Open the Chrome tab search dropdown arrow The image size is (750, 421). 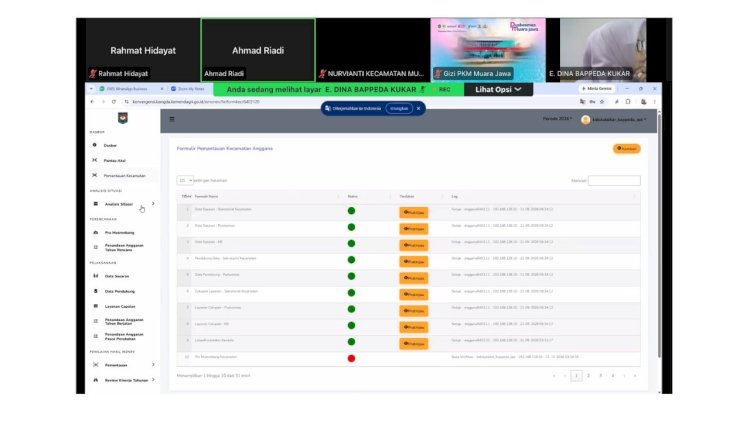(x=91, y=89)
